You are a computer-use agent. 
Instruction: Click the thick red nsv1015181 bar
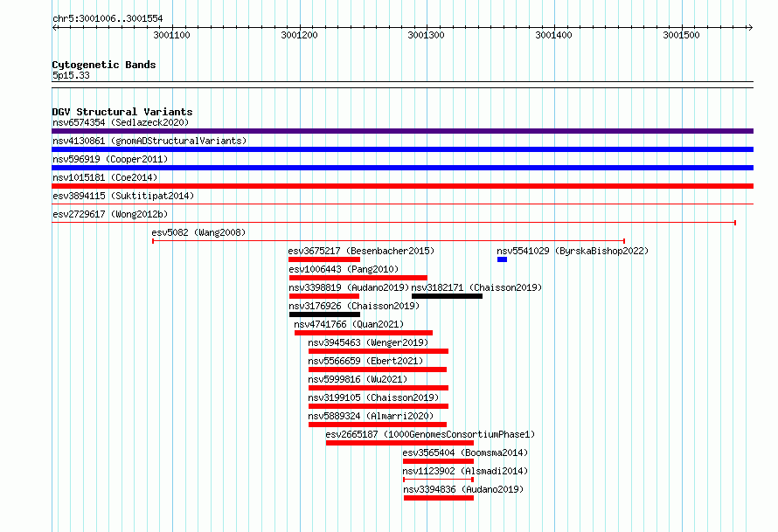[x=402, y=186]
